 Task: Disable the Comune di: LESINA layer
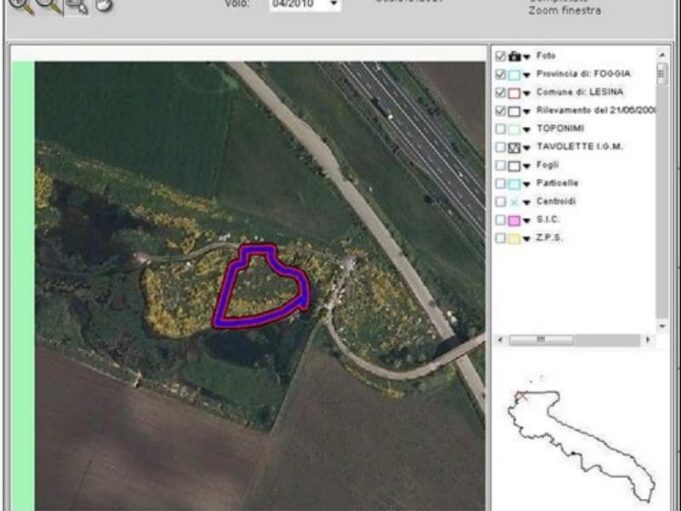pos(500,92)
